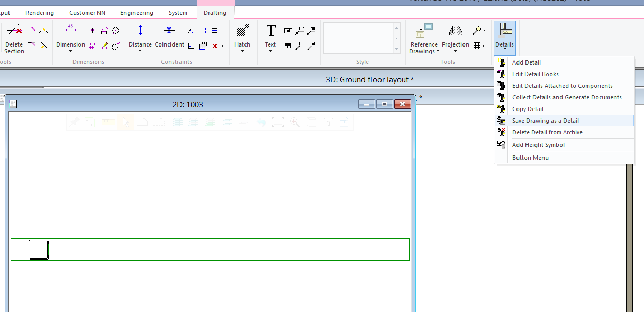The height and width of the screenshot is (312, 644).
Task: Expand the Style gallery list
Action: (396, 49)
